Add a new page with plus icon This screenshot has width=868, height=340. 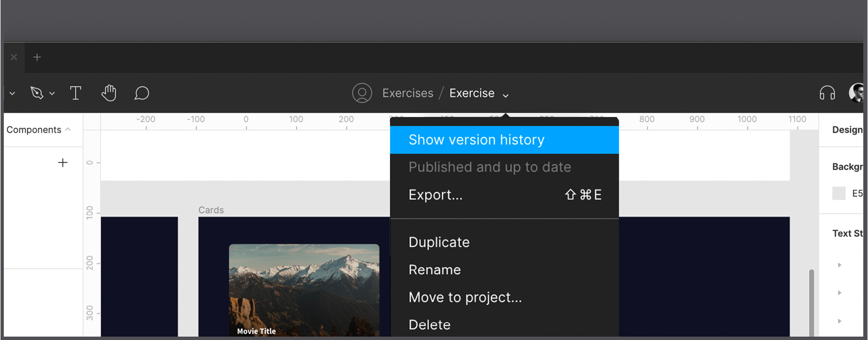click(63, 163)
